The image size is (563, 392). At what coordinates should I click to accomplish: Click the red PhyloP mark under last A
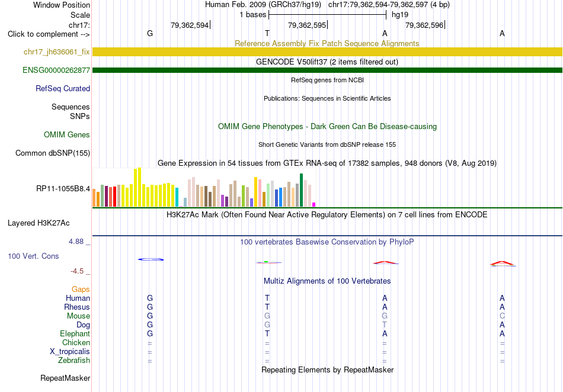pos(503,264)
